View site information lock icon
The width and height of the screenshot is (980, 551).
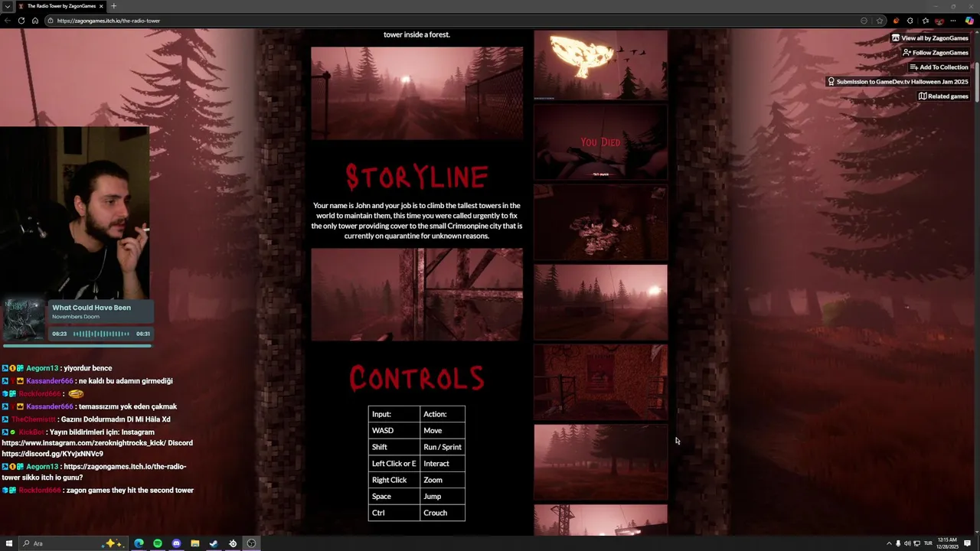click(51, 21)
